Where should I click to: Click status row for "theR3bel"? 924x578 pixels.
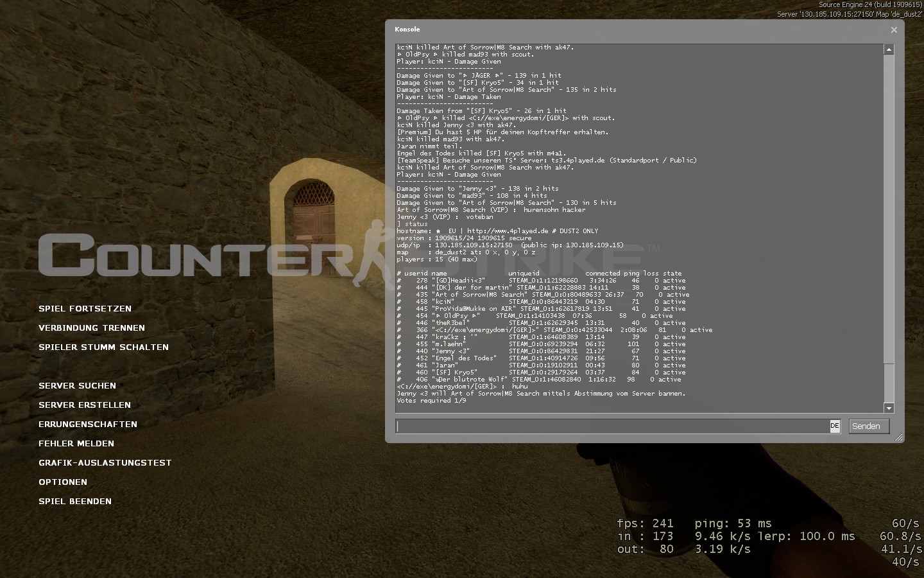[x=541, y=323]
